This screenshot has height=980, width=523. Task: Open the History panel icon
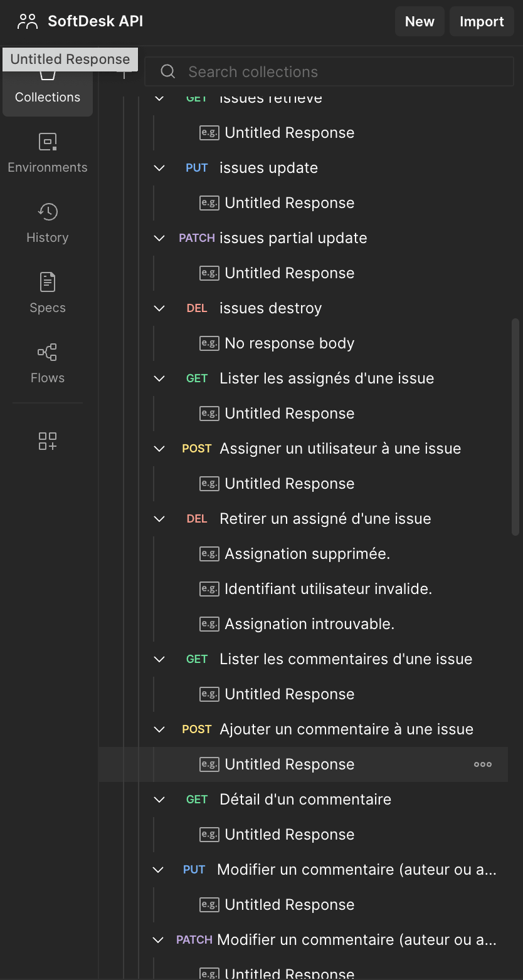(47, 211)
